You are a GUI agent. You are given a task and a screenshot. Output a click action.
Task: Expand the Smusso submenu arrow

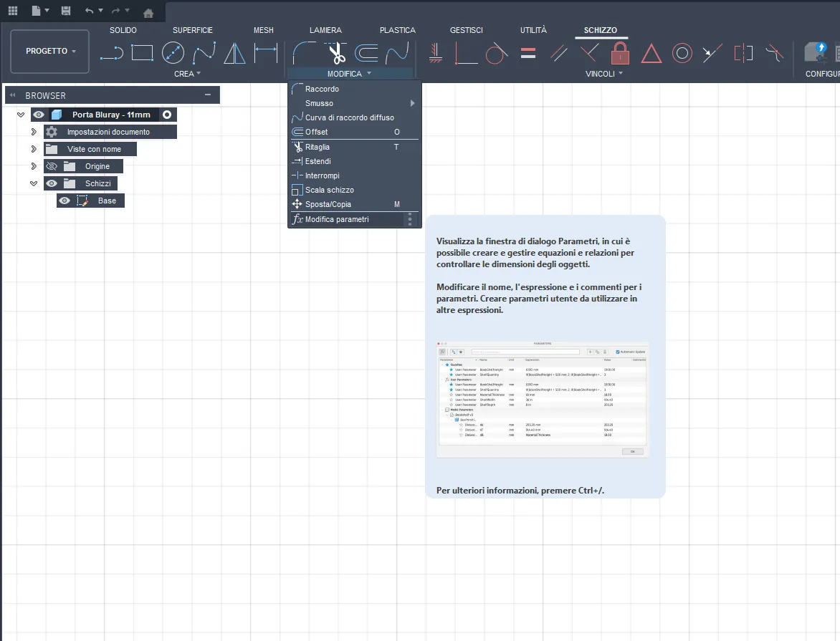coord(413,103)
